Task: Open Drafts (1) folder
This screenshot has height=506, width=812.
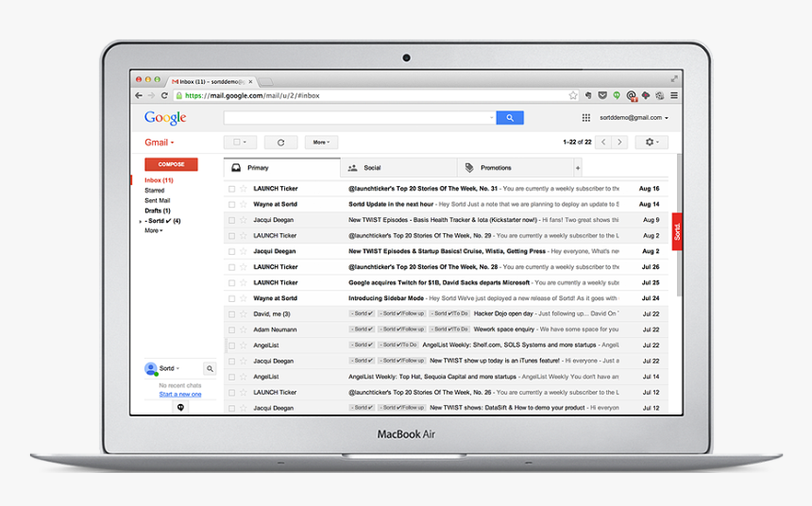Action: point(158,211)
